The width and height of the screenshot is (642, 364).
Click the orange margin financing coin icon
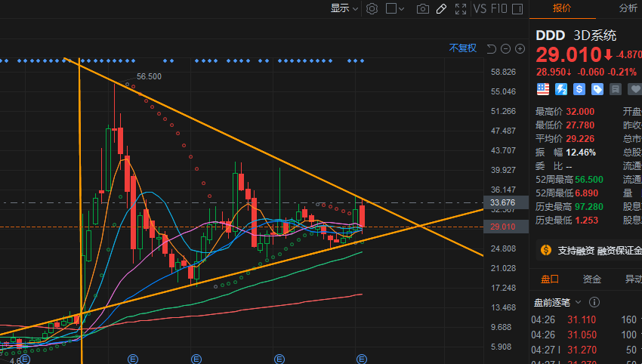click(x=546, y=250)
